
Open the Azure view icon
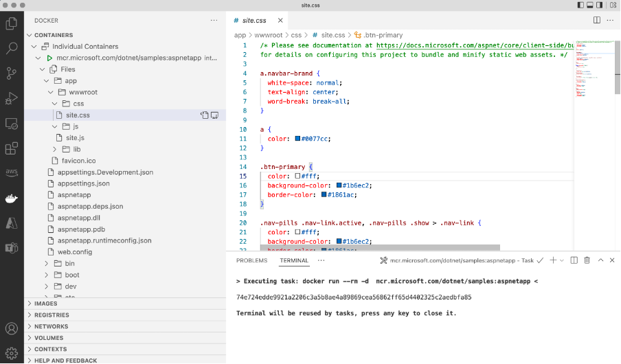(x=12, y=223)
